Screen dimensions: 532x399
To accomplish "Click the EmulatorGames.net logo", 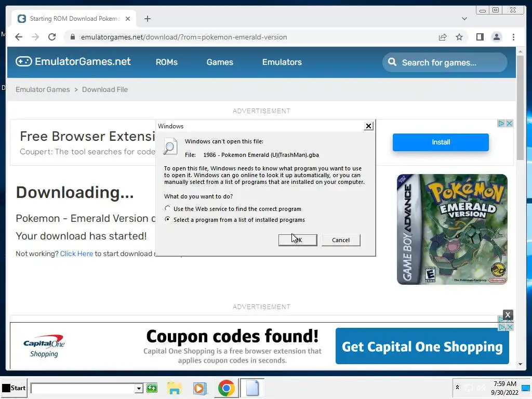I will tap(73, 61).
